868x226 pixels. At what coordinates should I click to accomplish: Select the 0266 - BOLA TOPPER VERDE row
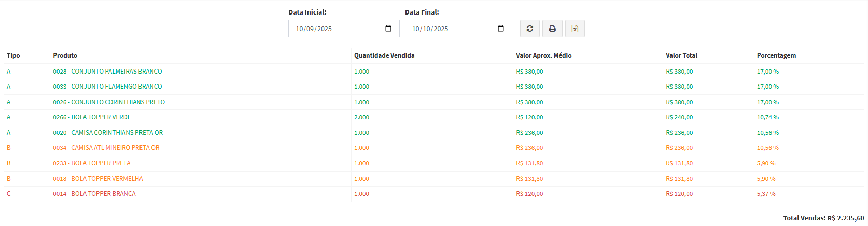[x=92, y=117]
